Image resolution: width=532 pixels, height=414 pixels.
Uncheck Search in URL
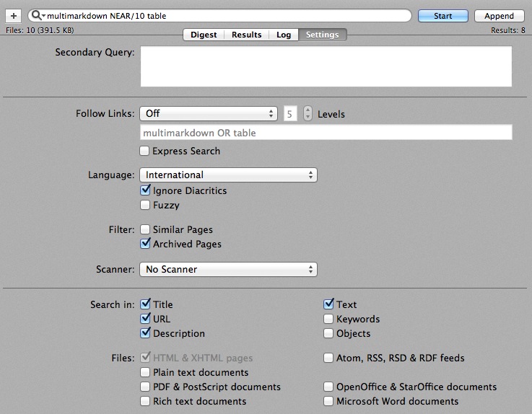(145, 318)
